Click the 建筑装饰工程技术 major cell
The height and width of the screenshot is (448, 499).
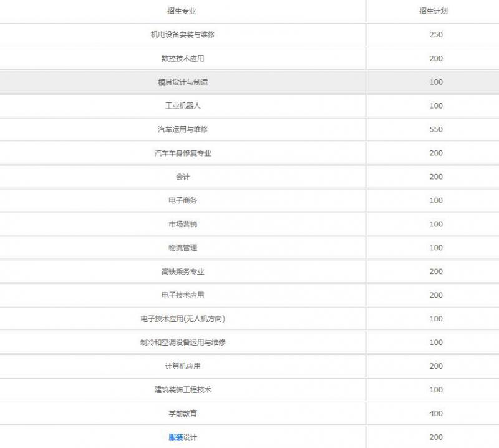pos(182,390)
